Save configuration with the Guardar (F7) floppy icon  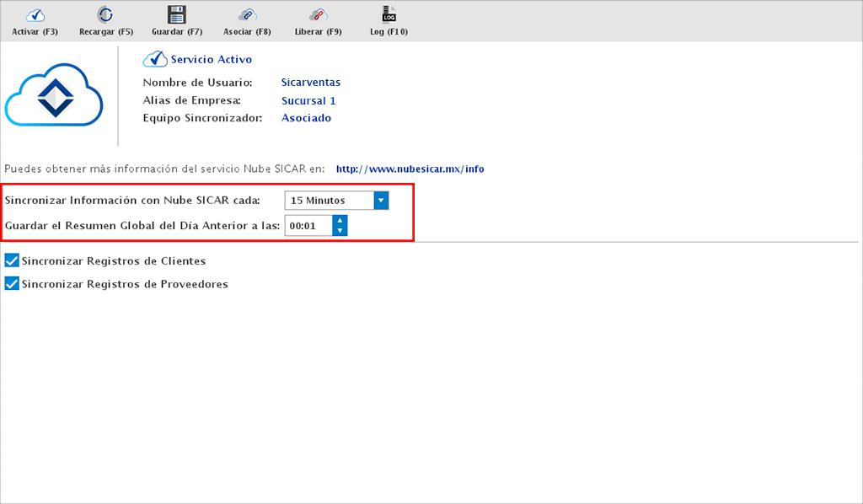(x=176, y=14)
